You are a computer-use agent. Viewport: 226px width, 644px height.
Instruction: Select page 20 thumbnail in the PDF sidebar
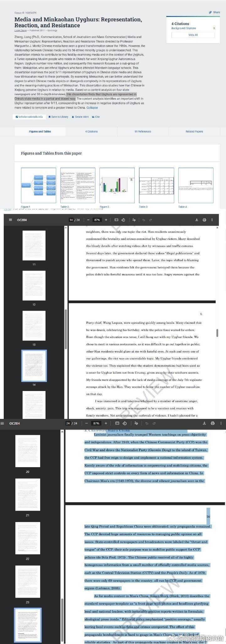coord(28,451)
